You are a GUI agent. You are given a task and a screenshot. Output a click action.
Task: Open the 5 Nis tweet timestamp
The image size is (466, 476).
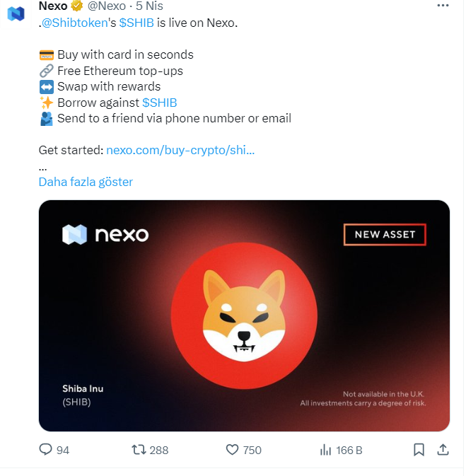149,6
